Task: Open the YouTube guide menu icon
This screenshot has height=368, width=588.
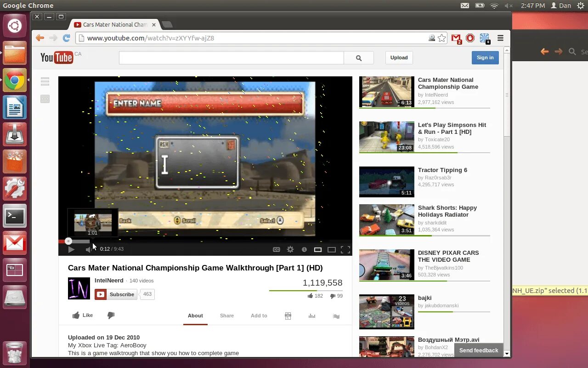Action: pos(45,81)
